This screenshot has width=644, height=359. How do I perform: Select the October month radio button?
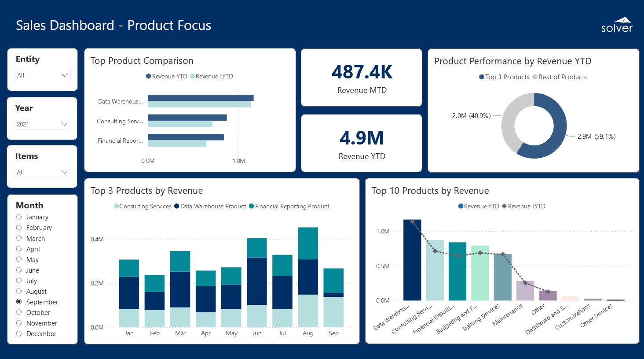(19, 312)
